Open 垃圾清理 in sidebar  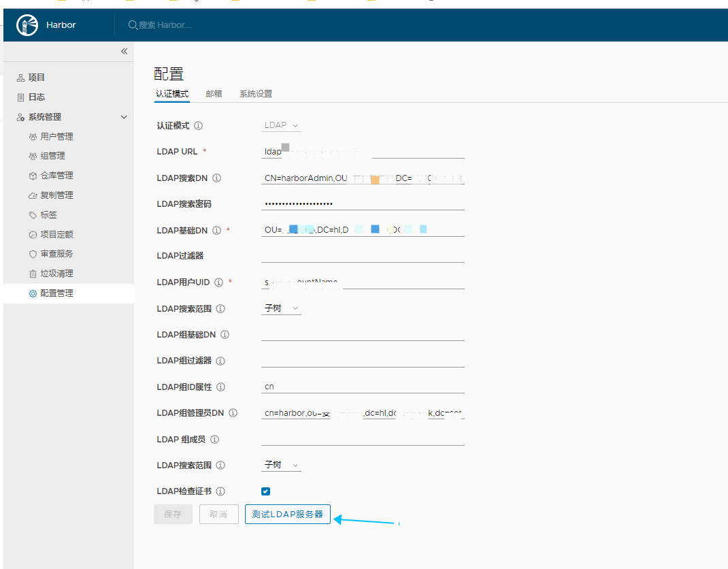point(56,274)
